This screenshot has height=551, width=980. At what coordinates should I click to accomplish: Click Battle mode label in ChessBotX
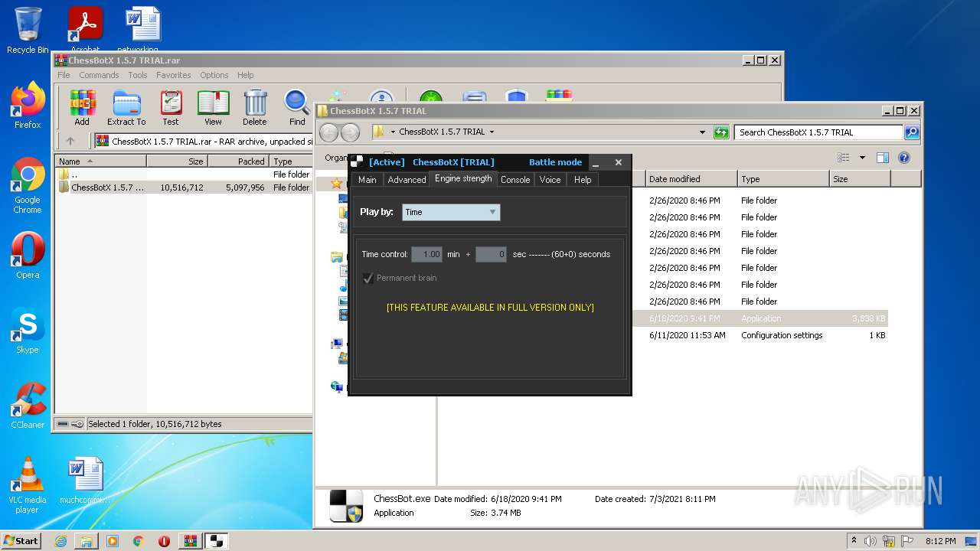click(x=555, y=162)
